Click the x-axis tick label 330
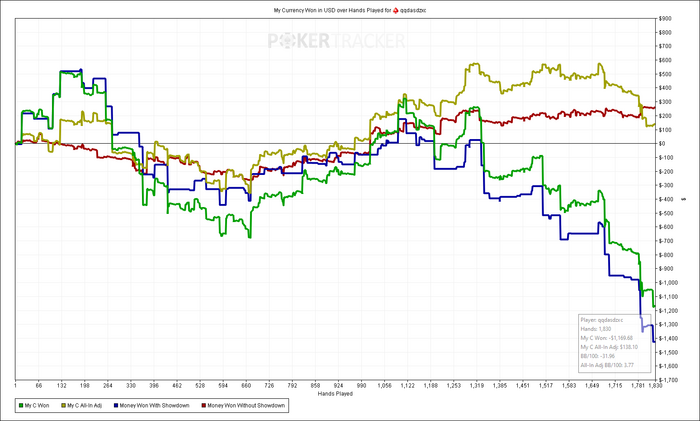The width and height of the screenshot is (700, 421). [x=131, y=386]
